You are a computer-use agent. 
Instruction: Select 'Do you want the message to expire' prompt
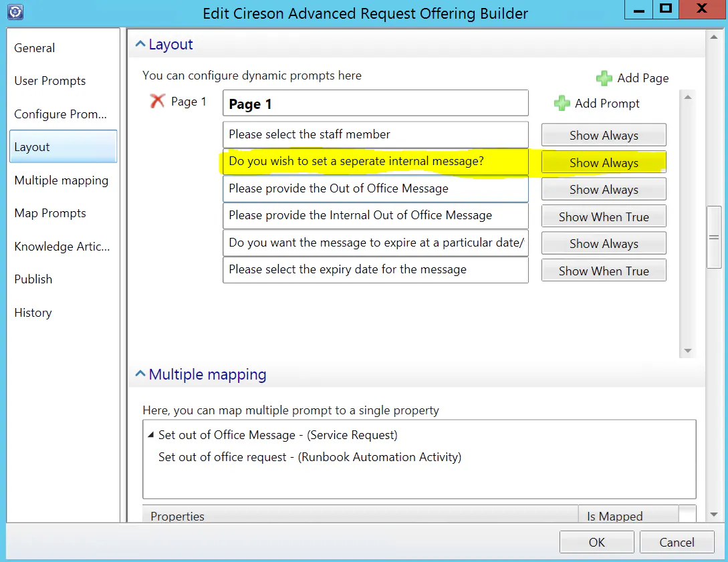[x=376, y=243]
